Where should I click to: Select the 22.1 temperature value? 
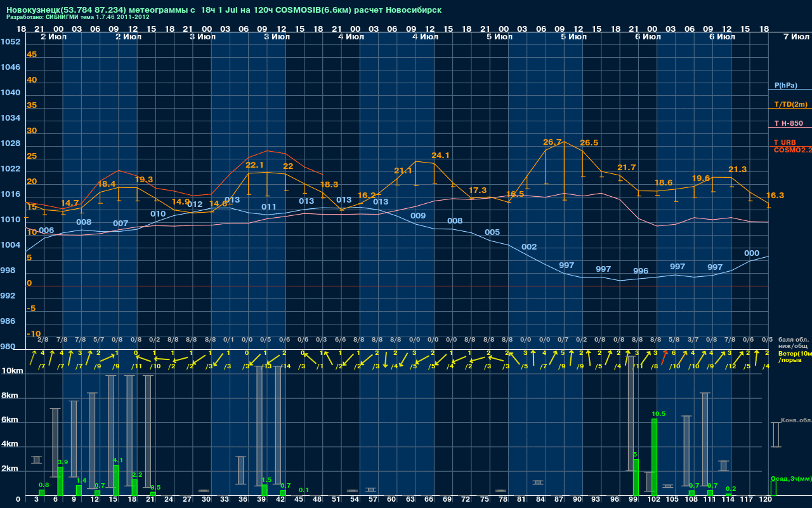(254, 165)
